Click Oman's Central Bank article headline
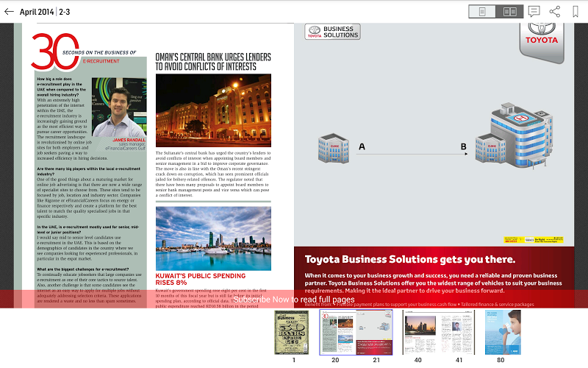The width and height of the screenshot is (588, 368). (x=213, y=62)
